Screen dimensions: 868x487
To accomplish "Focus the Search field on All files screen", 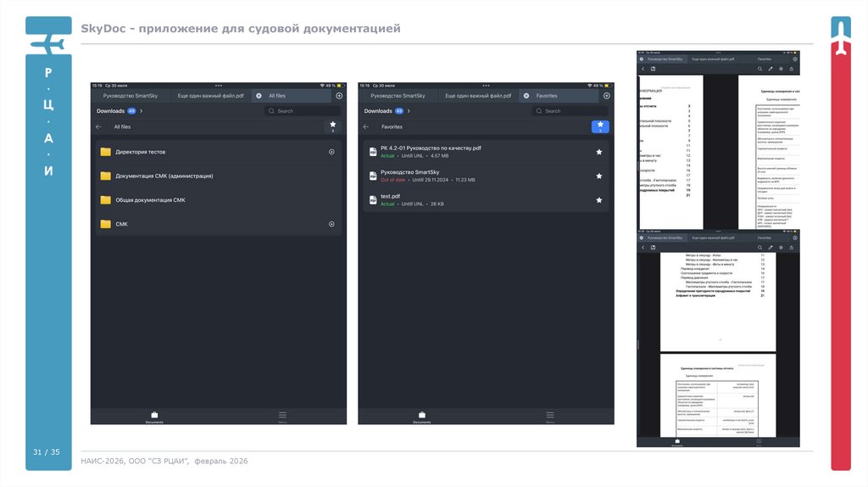I will (x=303, y=111).
